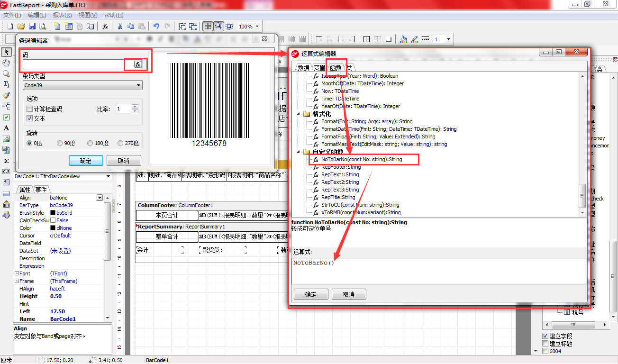Viewport: 618px width, 364px height.
Task: Open the 报表(R) menu
Action: click(x=62, y=15)
